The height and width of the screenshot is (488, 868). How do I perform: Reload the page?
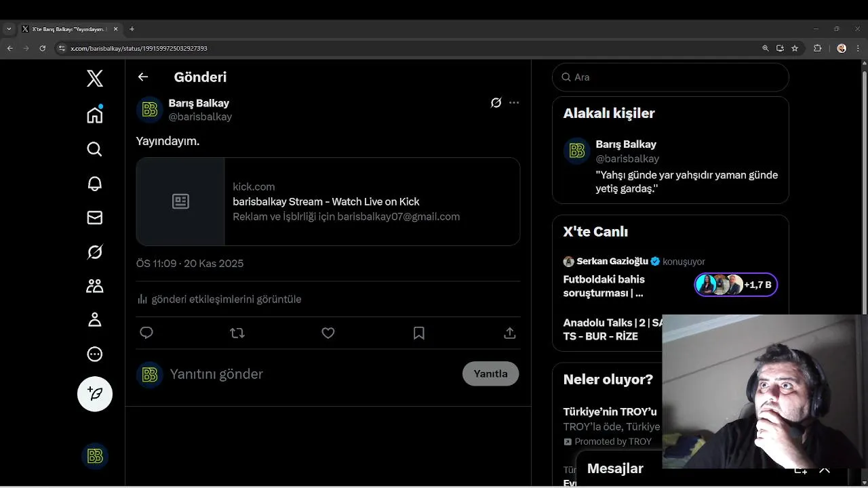42,48
